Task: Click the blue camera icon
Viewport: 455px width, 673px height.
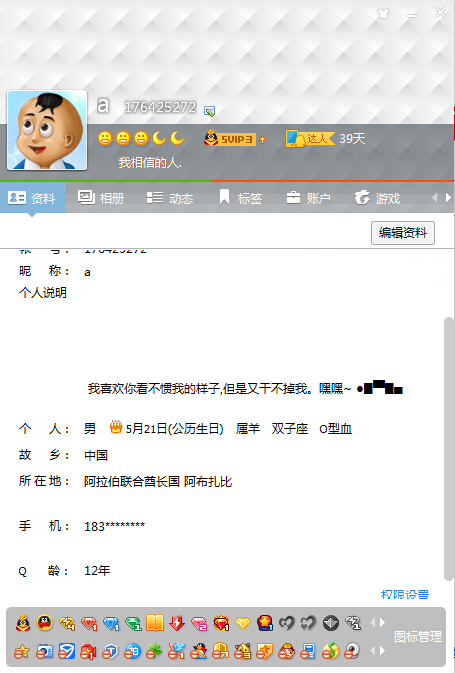Action: [x=45, y=652]
